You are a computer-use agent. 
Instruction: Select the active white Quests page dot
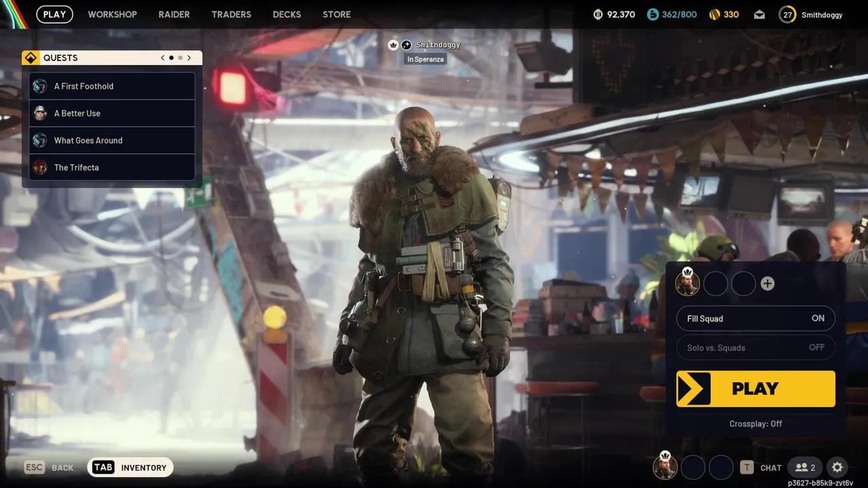point(172,58)
